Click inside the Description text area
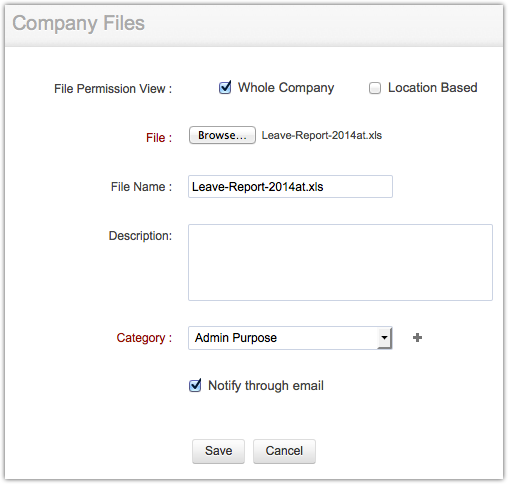Image resolution: width=508 pixels, height=484 pixels. click(340, 262)
